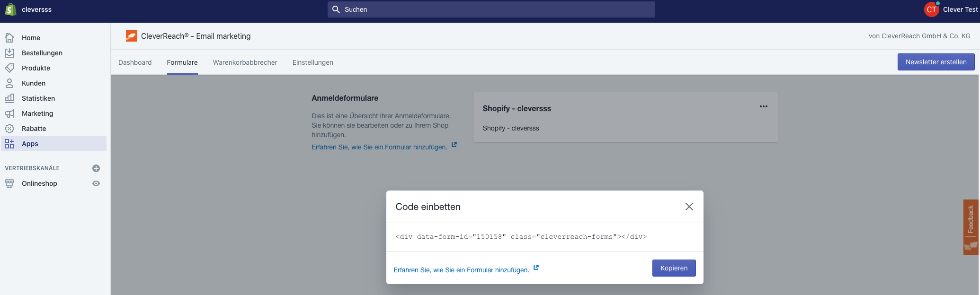Open form help link under Anmeldeformulare
This screenshot has width=980, height=295.
pos(379,147)
